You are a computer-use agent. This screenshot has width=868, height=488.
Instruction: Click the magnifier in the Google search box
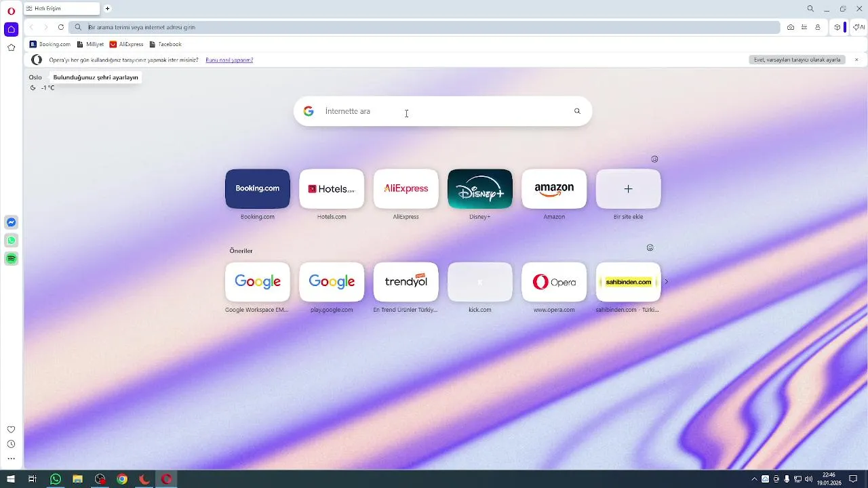pos(577,111)
